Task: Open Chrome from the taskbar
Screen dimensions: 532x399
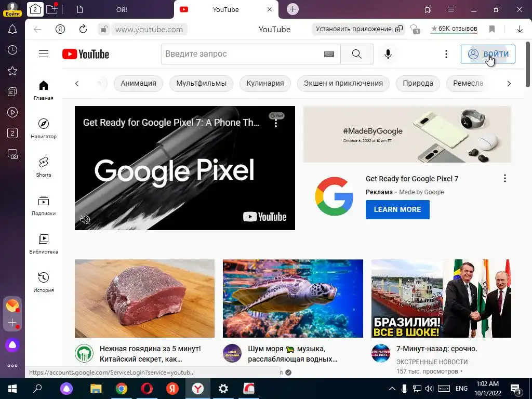Action: [x=122, y=389]
